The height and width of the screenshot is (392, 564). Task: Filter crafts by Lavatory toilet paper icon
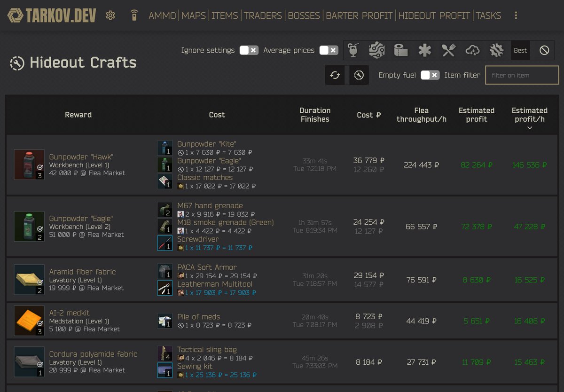click(401, 50)
